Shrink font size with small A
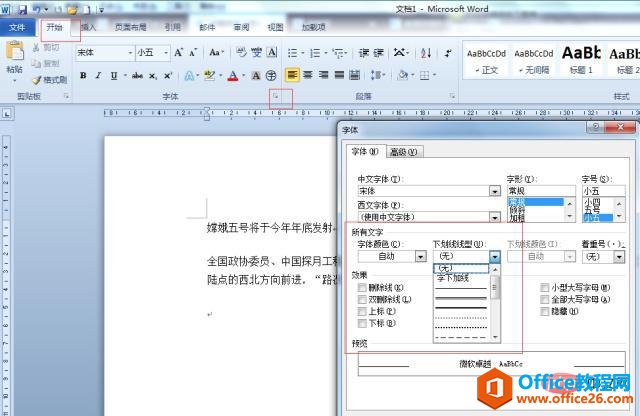 (x=193, y=53)
